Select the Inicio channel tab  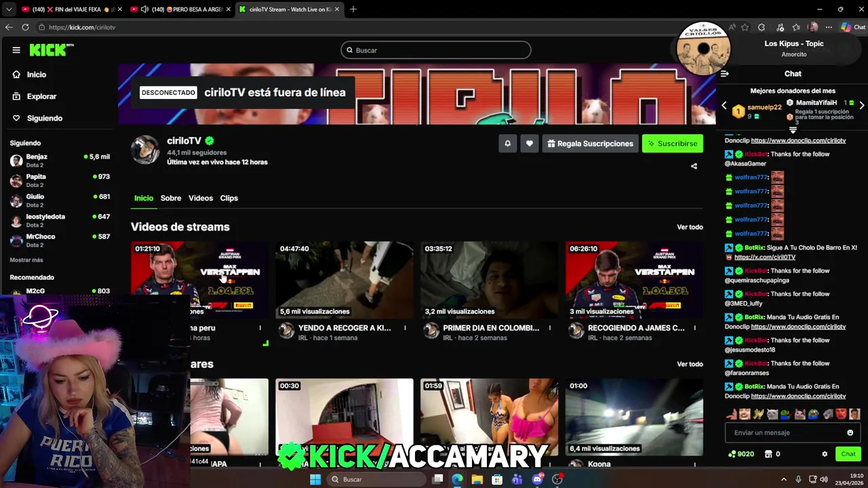pos(144,198)
